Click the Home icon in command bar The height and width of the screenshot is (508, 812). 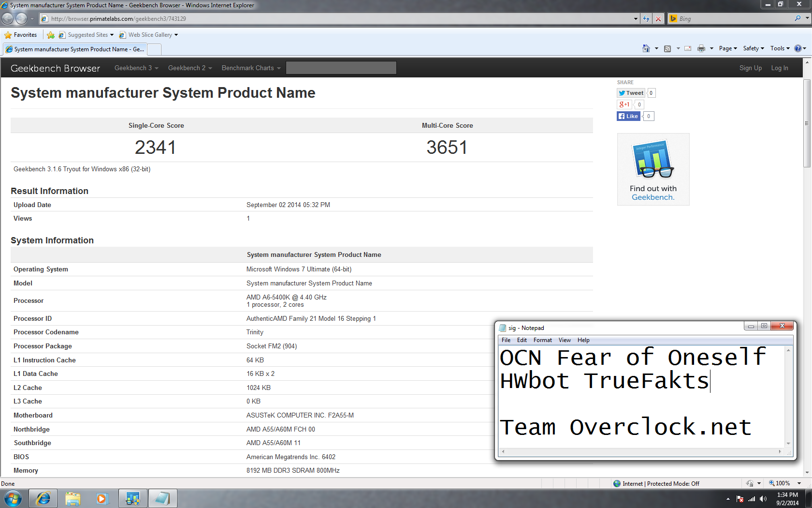tap(646, 48)
